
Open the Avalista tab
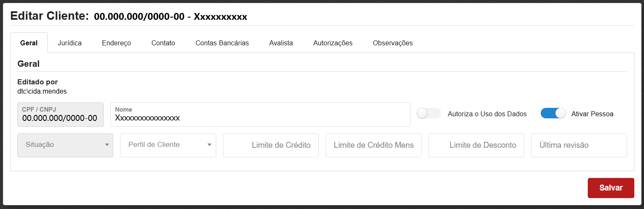pos(281,43)
